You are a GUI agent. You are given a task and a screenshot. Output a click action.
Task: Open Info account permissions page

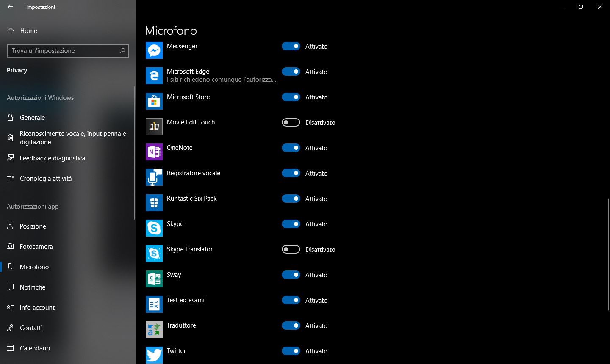(x=68, y=307)
